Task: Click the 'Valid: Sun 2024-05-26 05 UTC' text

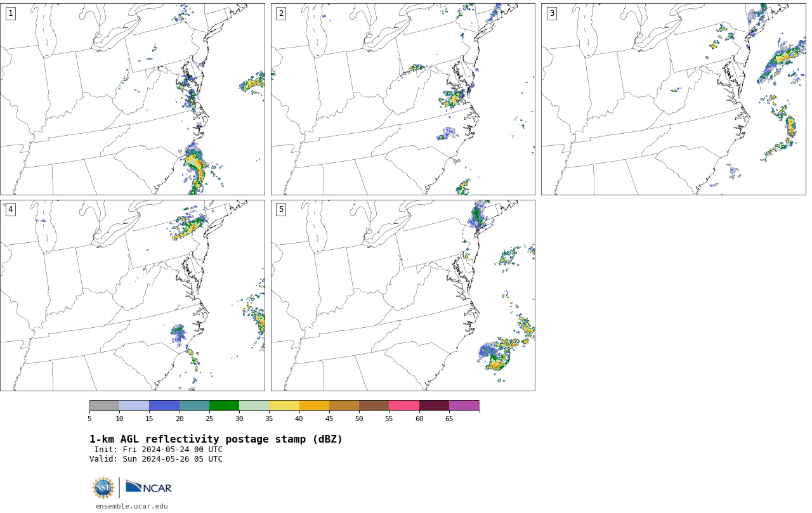Action: [156, 459]
